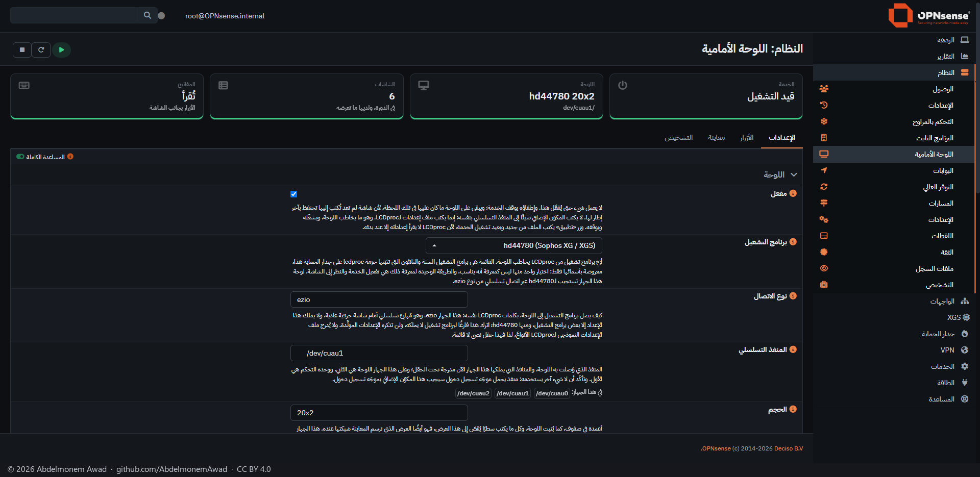Start the service with the green play button

(61, 50)
